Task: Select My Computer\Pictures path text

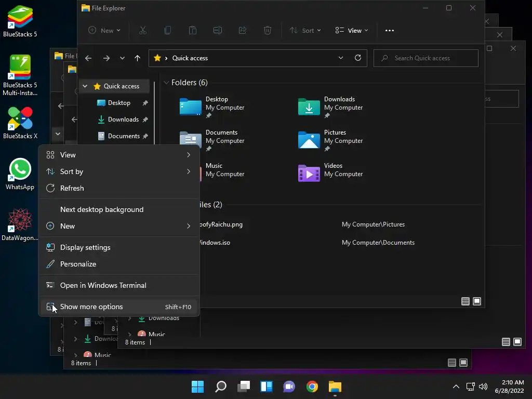Action: click(x=373, y=224)
